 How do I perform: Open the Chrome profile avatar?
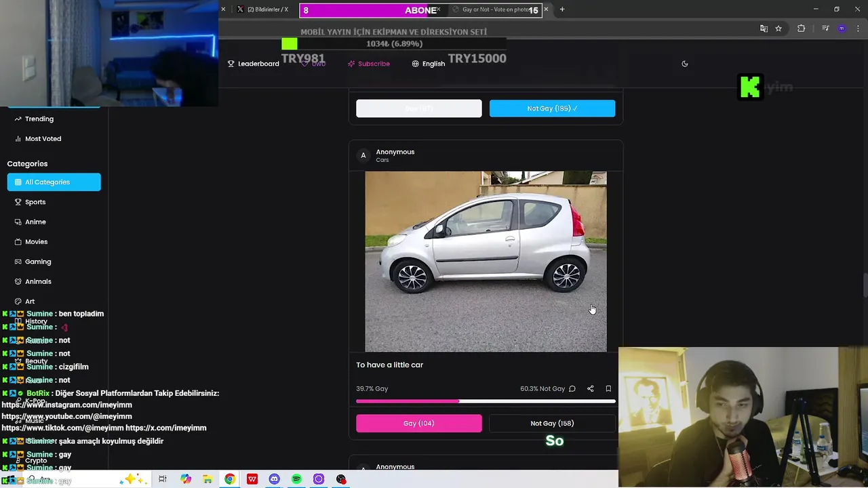tap(842, 28)
